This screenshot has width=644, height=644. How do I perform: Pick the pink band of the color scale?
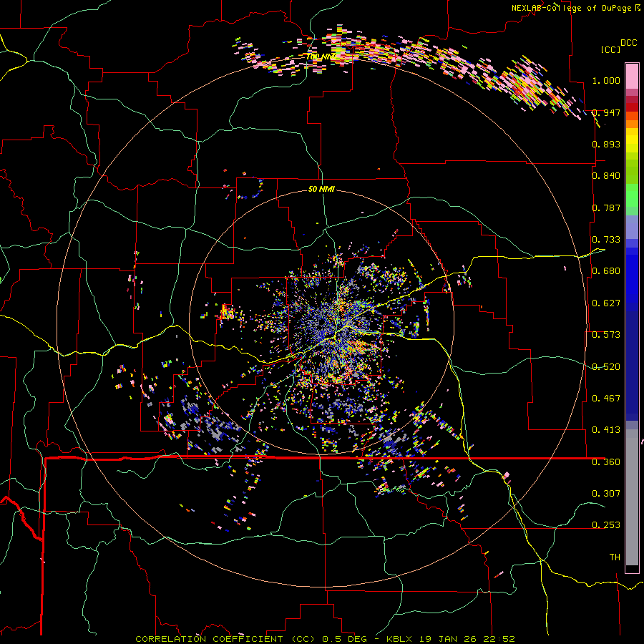point(632,76)
